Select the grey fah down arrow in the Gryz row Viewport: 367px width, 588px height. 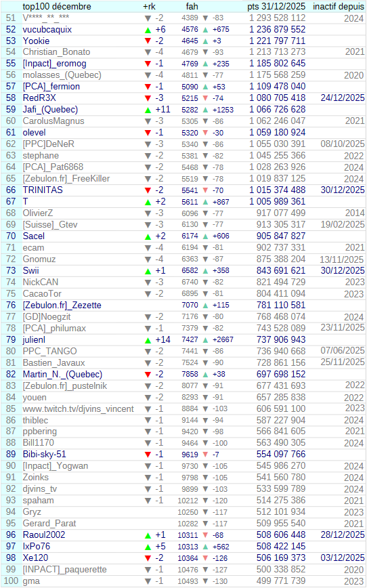click(205, 512)
